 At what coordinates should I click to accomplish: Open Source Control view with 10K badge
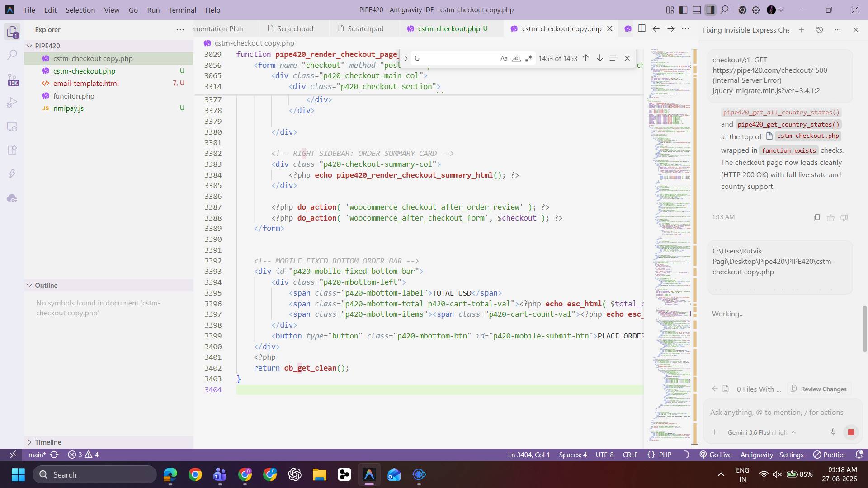pos(12,80)
